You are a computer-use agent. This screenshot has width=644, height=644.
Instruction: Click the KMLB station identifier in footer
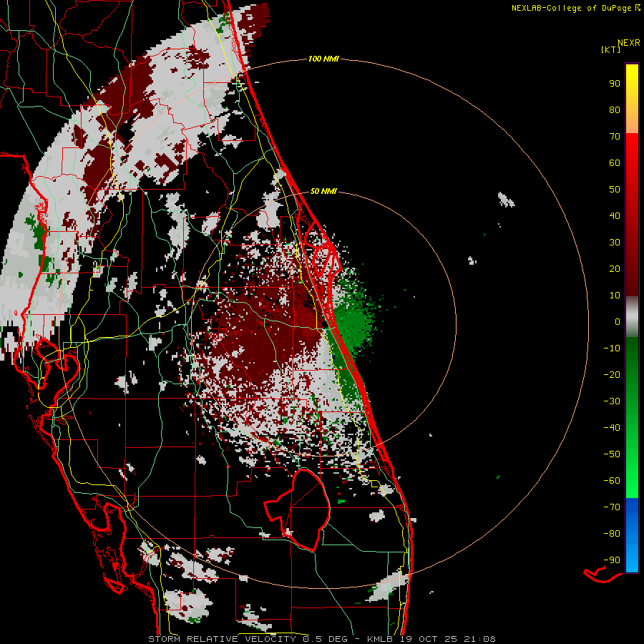click(x=379, y=639)
